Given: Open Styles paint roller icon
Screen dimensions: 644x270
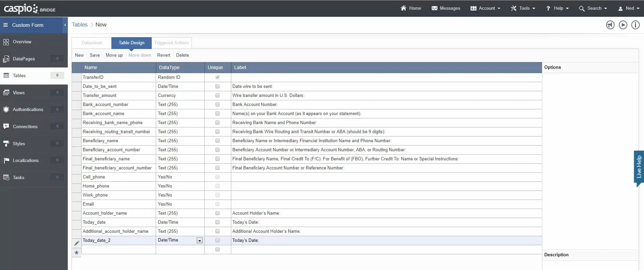Looking at the screenshot, I should coord(6,144).
